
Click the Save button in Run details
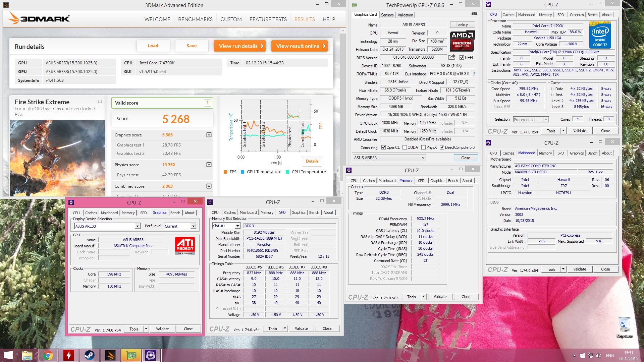click(x=192, y=46)
